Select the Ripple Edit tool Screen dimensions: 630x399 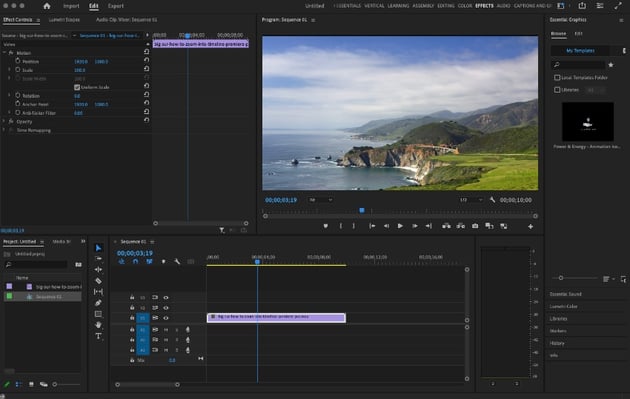point(98,270)
